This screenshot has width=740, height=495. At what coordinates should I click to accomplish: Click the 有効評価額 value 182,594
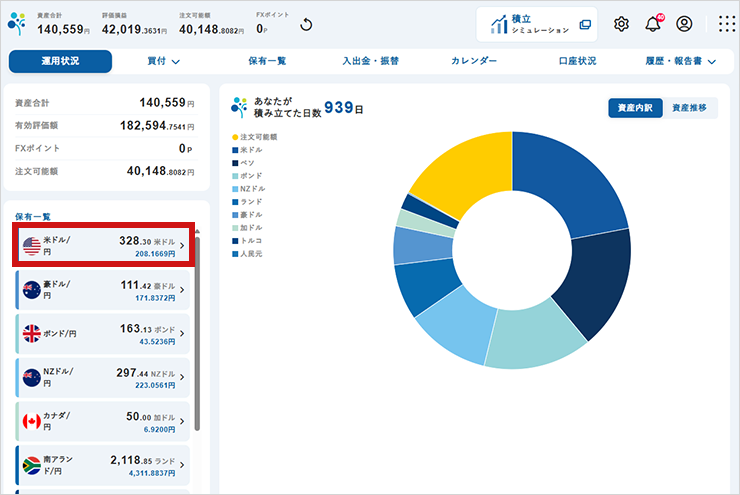[x=157, y=126]
